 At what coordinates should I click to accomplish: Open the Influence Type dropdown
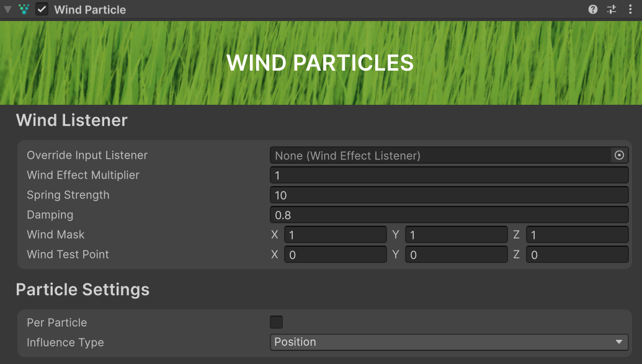[x=449, y=342]
